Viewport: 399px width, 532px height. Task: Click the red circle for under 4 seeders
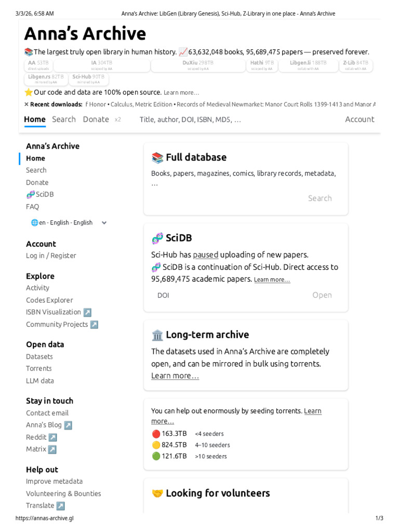click(x=156, y=434)
